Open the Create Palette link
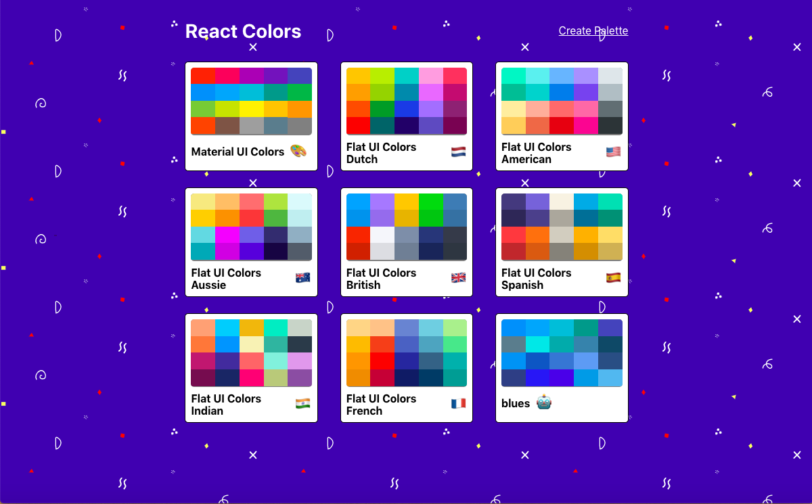The width and height of the screenshot is (812, 504). point(593,30)
